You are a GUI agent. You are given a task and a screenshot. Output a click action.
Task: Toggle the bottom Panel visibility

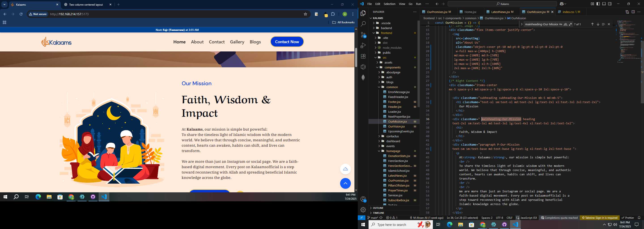[x=604, y=4]
